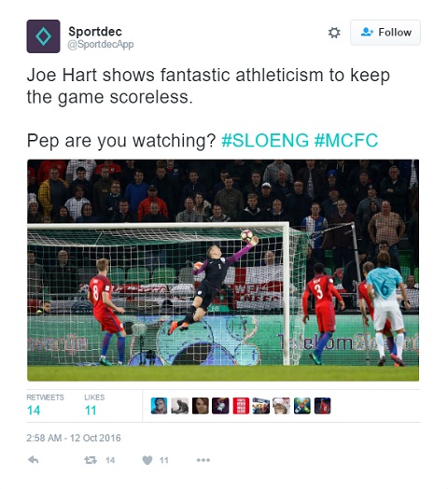Open the cat photo avatar
The image size is (448, 489).
click(x=180, y=406)
